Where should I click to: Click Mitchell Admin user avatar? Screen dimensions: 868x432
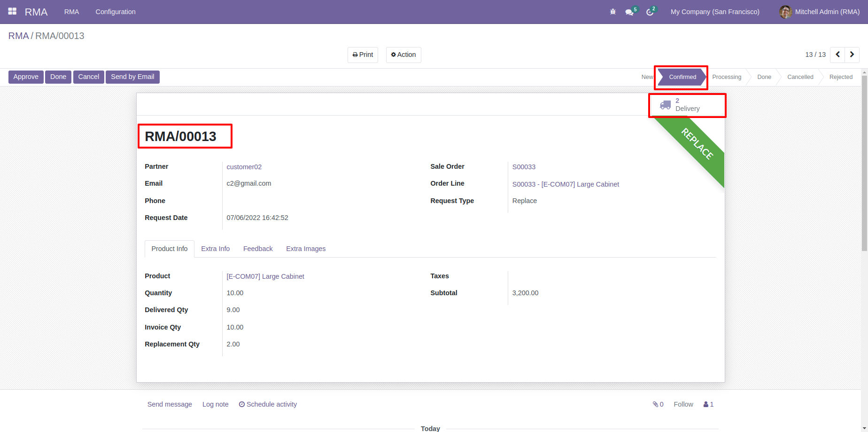[x=786, y=12]
